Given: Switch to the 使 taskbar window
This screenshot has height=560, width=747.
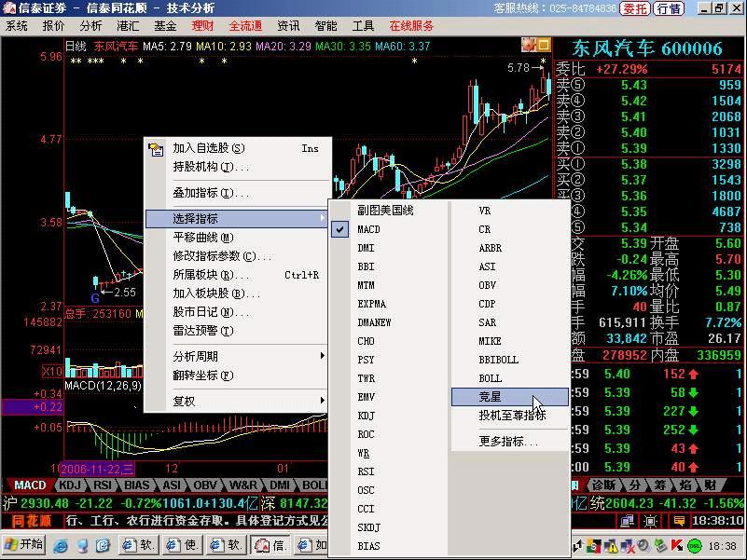Looking at the screenshot, I should point(183,545).
